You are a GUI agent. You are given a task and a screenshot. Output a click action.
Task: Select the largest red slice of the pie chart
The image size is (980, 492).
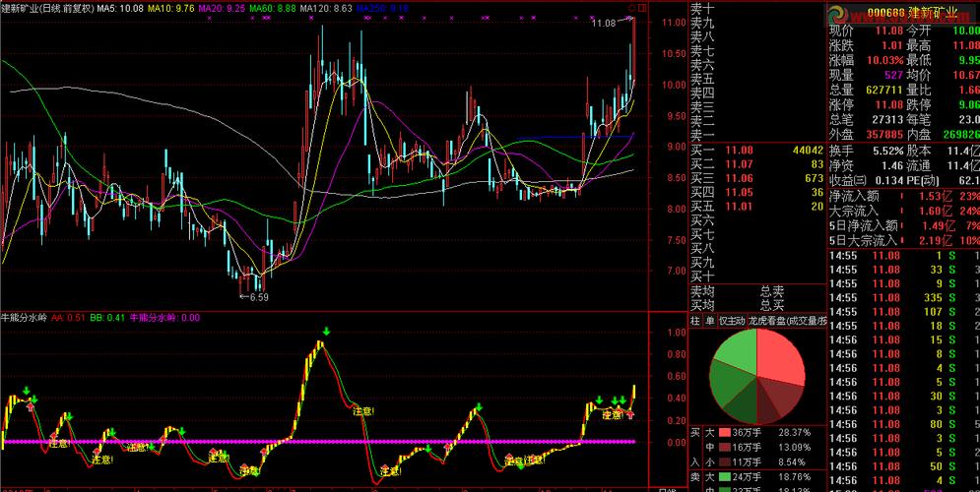click(x=781, y=357)
